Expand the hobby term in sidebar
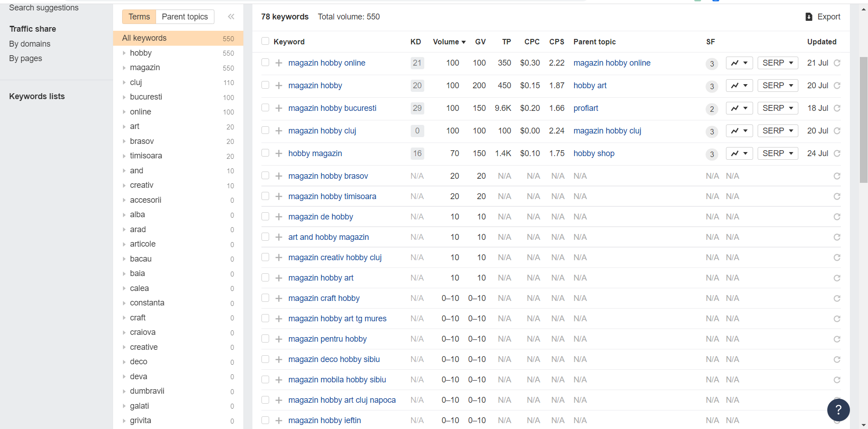The width and height of the screenshot is (868, 429). (x=124, y=53)
